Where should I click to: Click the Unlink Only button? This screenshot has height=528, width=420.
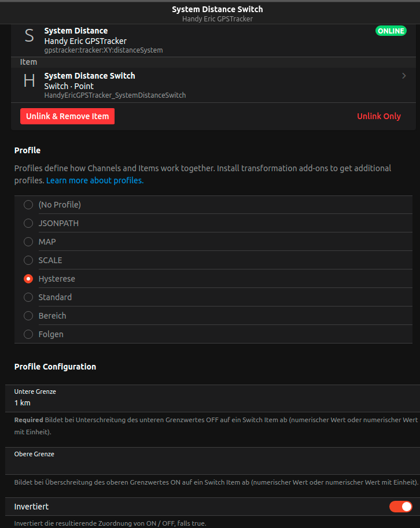tap(379, 116)
